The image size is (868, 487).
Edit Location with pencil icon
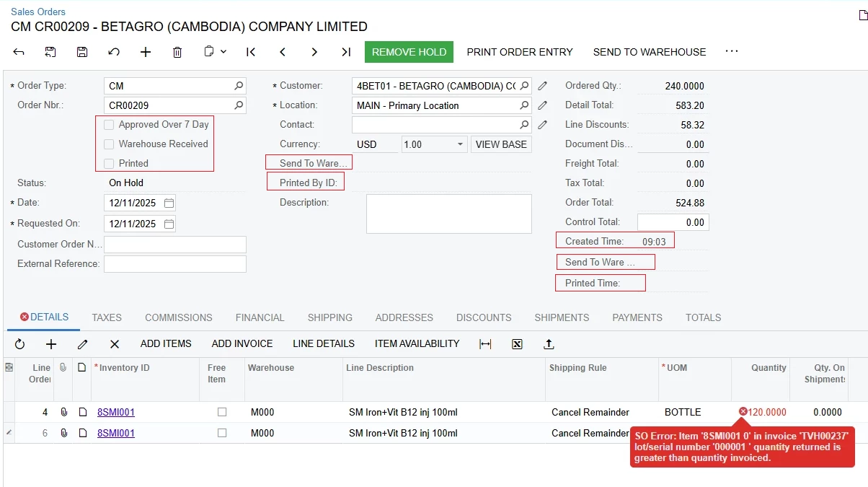pos(543,105)
